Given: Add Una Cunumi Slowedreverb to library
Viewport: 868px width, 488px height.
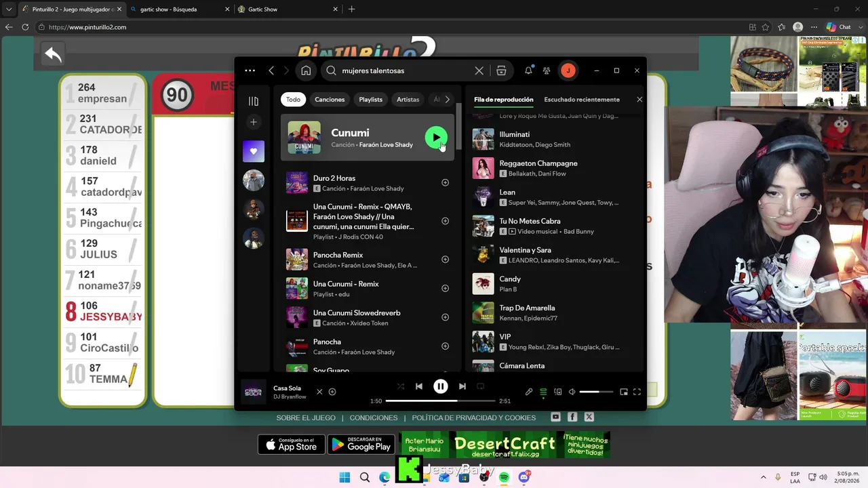Looking at the screenshot, I should click(445, 317).
